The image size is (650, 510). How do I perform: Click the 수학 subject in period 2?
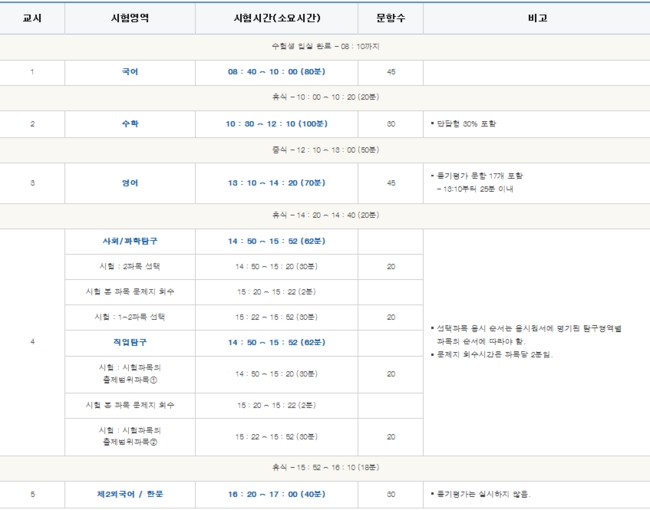130,124
